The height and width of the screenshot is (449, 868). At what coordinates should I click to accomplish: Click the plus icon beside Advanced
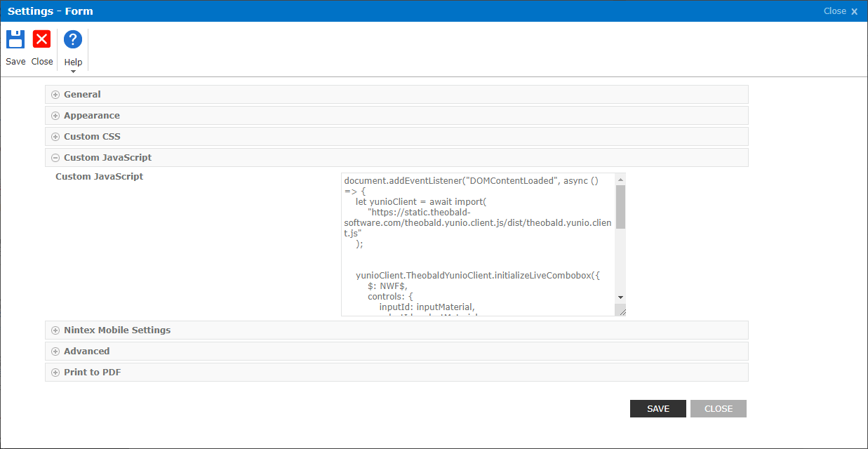[55, 351]
